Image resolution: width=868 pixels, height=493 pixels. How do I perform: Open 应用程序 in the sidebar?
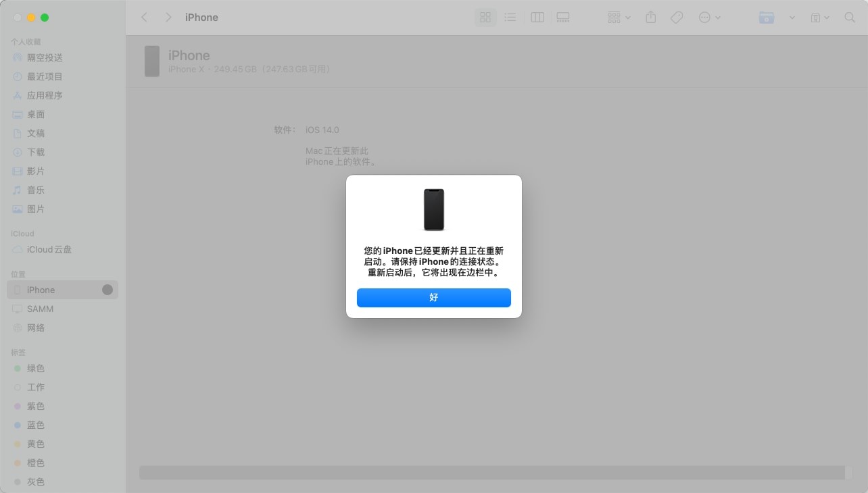tap(62, 96)
